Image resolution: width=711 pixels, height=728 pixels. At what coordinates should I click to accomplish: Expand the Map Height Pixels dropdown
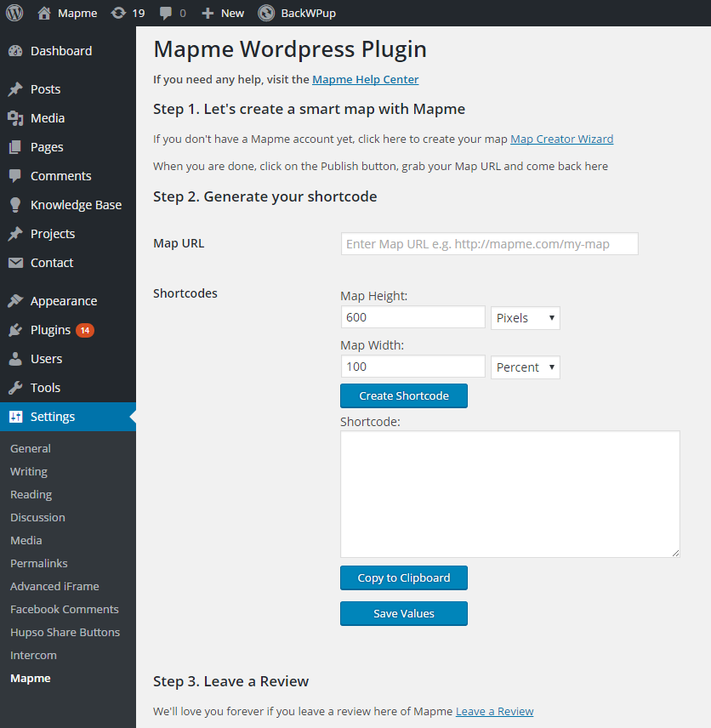(x=526, y=318)
